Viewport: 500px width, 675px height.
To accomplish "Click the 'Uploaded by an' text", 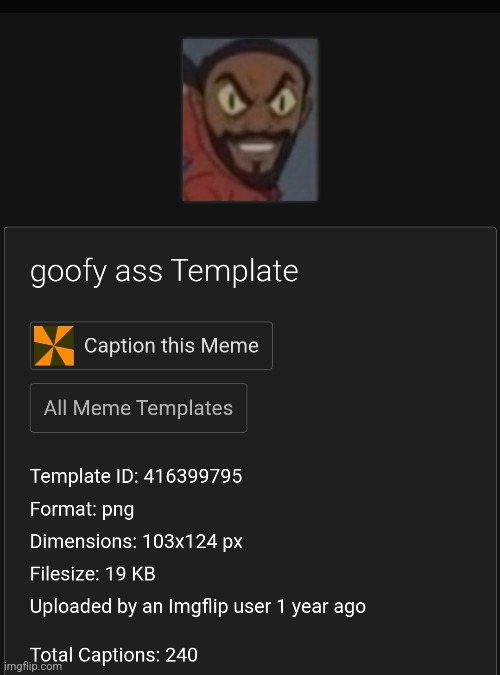I will coord(96,607).
